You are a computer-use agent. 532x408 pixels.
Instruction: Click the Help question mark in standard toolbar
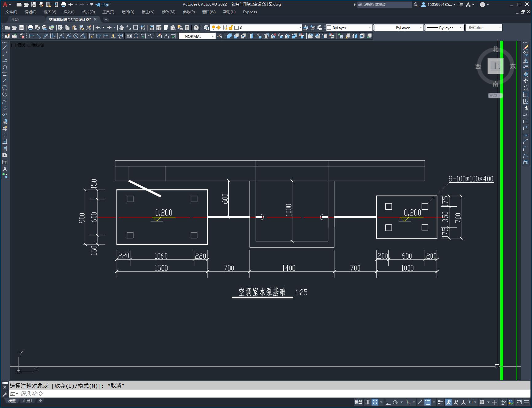196,28
